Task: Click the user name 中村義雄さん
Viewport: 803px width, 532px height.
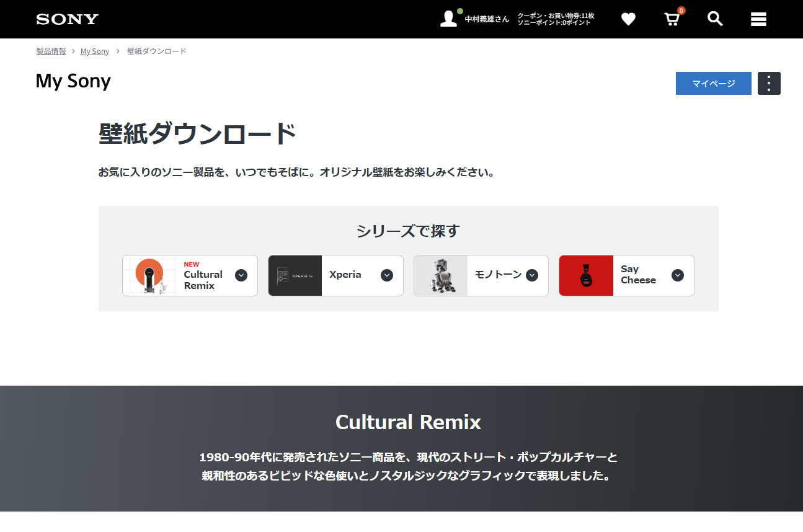Action: click(487, 19)
